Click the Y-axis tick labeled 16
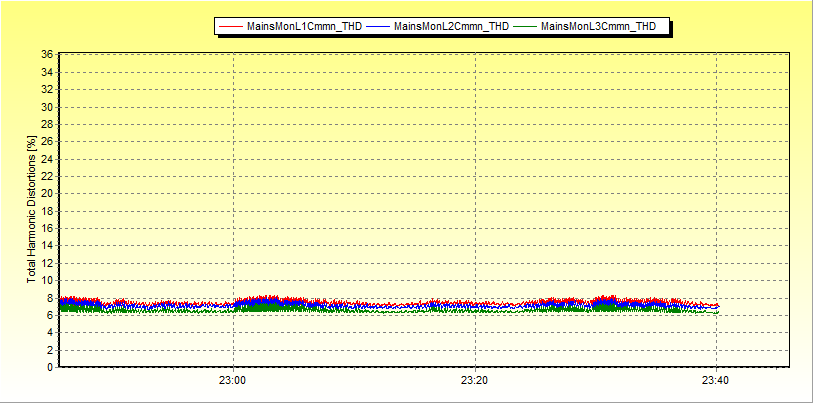Image resolution: width=813 pixels, height=403 pixels. tap(47, 228)
